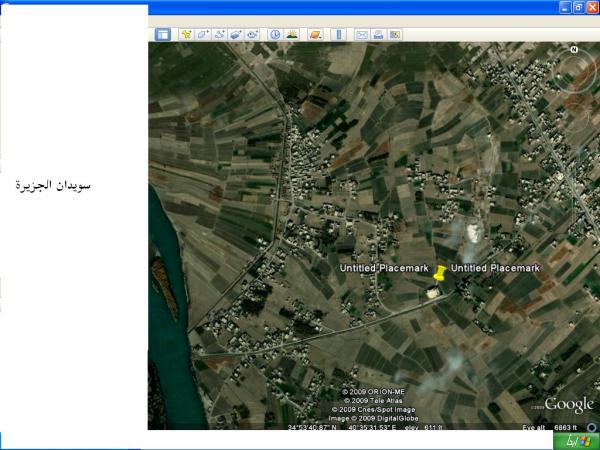Viewport: 600px width, 450px height.
Task: Open view in Google Maps icon
Action: pos(394,34)
